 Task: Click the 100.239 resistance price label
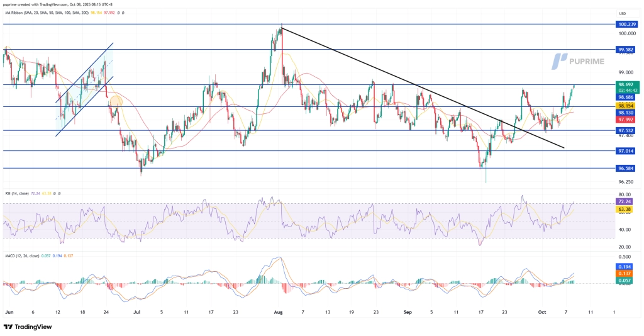pos(626,24)
